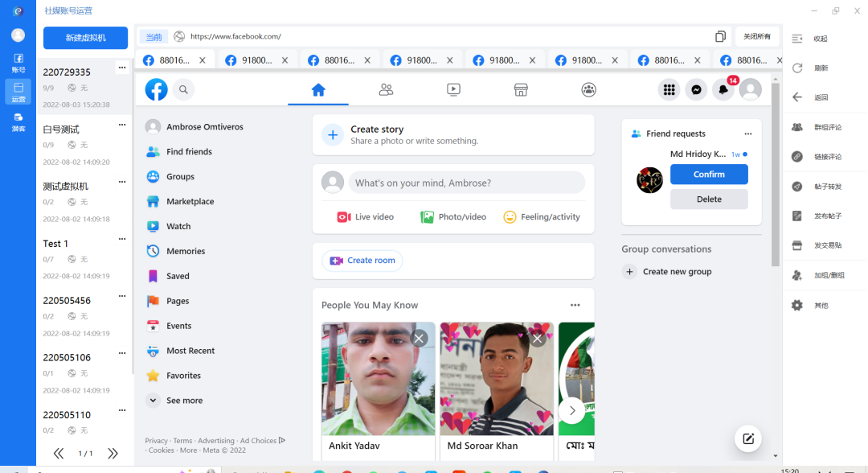Image resolution: width=868 pixels, height=473 pixels.
Task: Open the more options menu for Test 1
Action: click(x=122, y=239)
